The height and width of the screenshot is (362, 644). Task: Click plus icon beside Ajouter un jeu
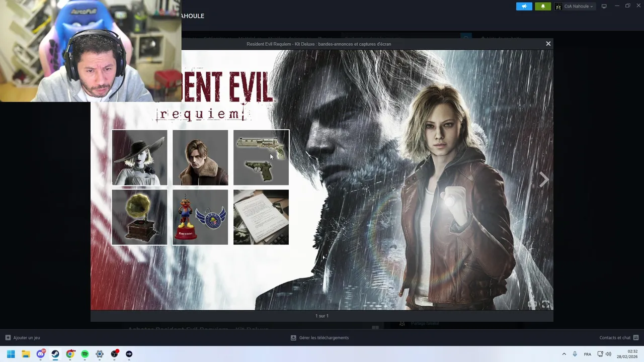click(8, 338)
